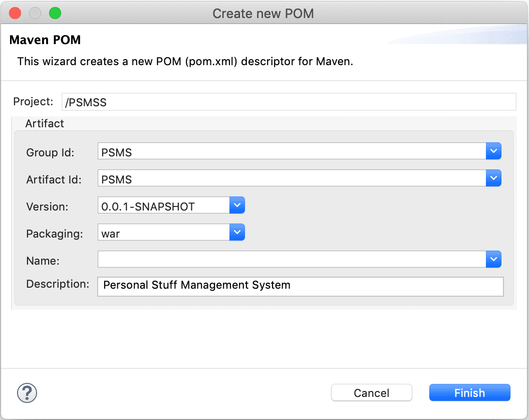This screenshot has width=529, height=420.
Task: Click the green zoom window button
Action: click(55, 13)
